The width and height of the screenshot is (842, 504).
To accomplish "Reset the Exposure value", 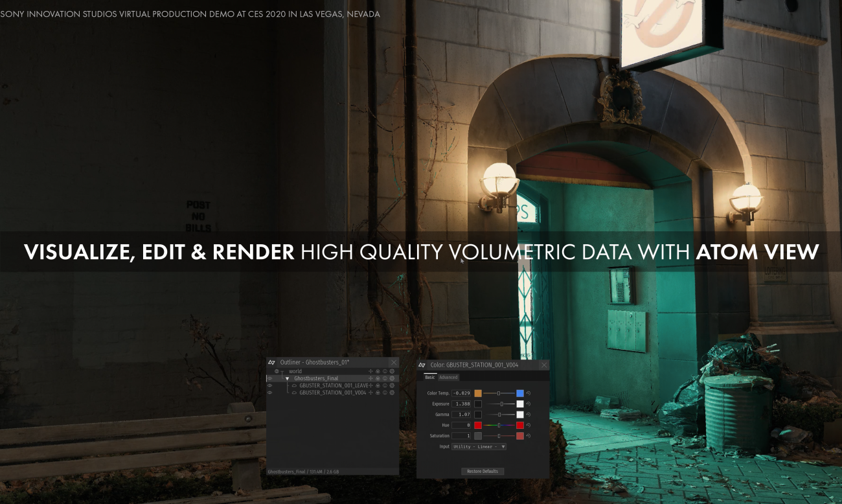I will coord(529,404).
